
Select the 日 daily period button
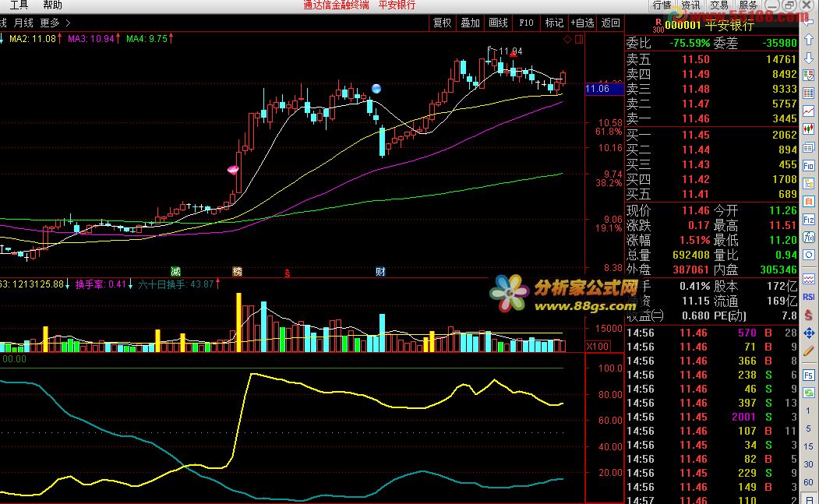click(x=809, y=499)
